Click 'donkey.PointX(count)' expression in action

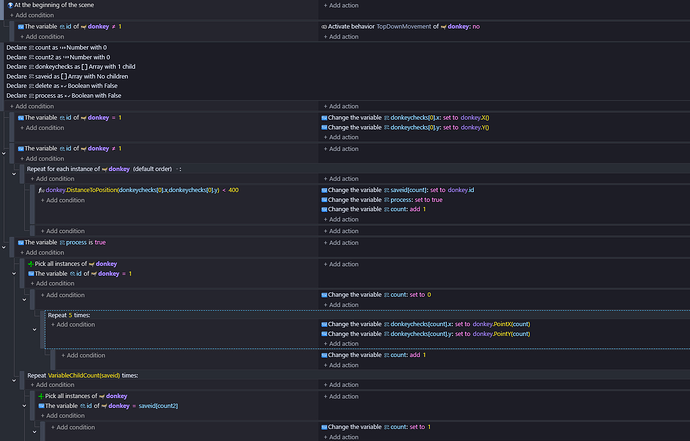click(501, 324)
